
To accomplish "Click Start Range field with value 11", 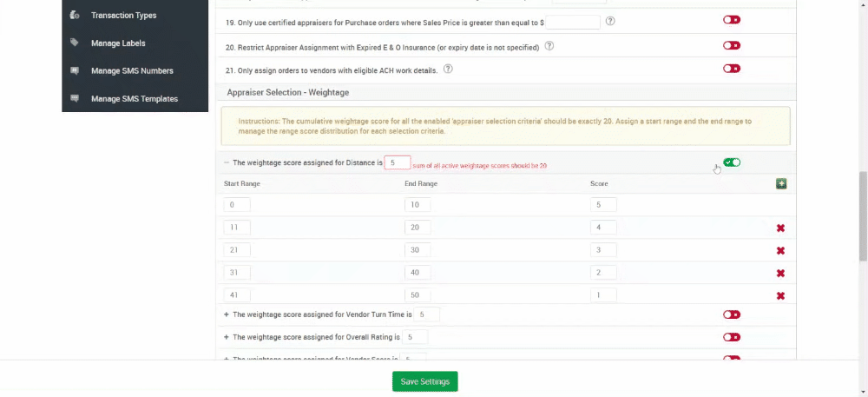I will 237,227.
